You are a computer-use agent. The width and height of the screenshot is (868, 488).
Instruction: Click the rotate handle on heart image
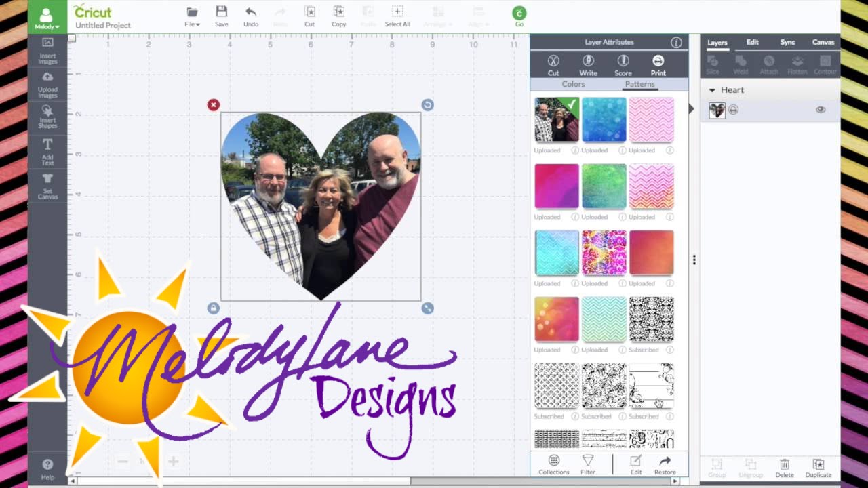coord(427,104)
